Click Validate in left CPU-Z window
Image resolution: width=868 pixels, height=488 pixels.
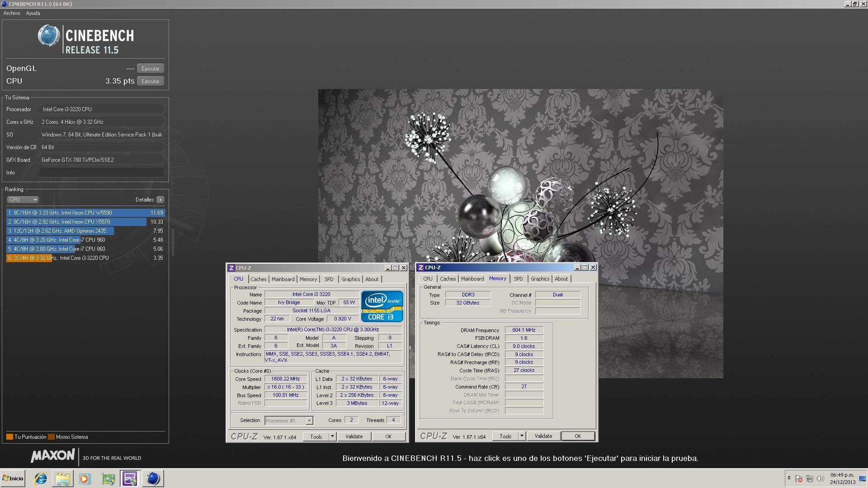[354, 436]
